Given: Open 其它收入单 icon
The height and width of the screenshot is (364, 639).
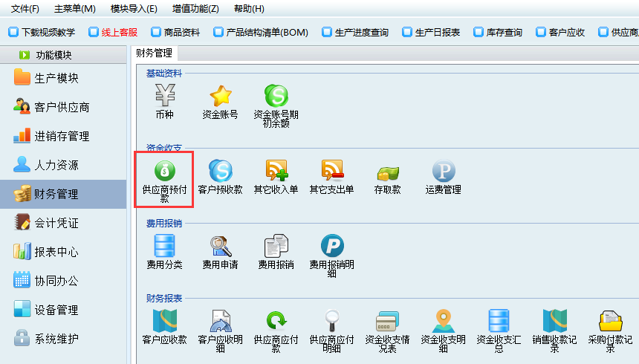Looking at the screenshot, I should click(276, 171).
